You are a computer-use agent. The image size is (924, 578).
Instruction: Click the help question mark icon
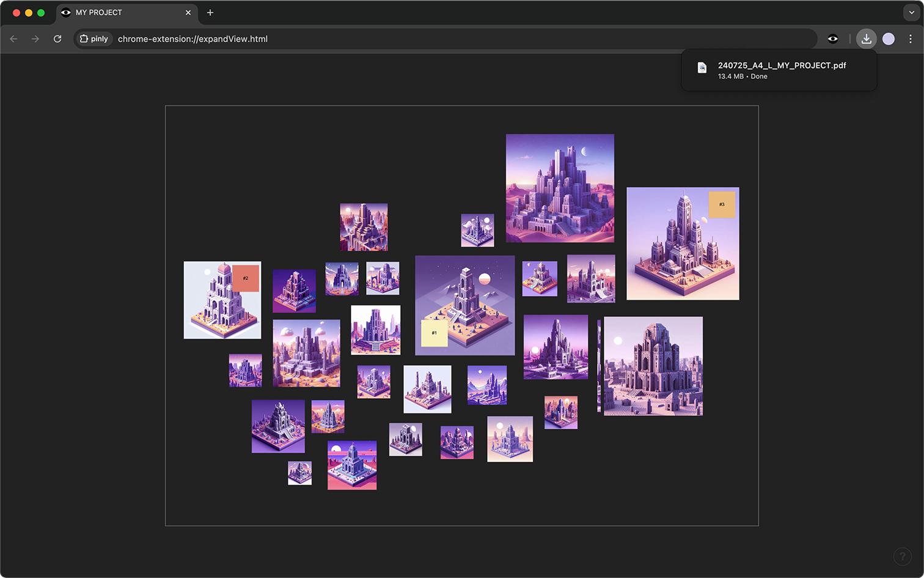(x=902, y=556)
